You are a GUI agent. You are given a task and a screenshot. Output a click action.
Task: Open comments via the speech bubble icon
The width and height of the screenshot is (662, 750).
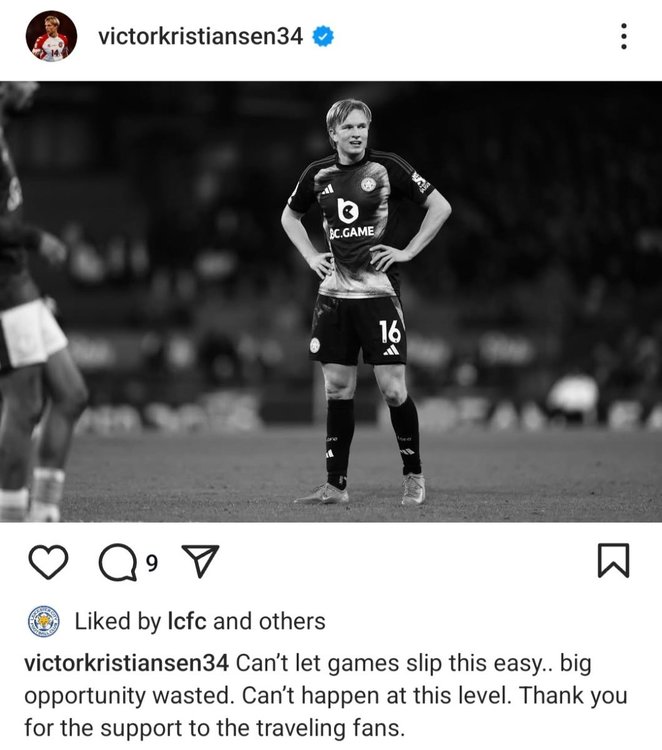click(x=118, y=562)
